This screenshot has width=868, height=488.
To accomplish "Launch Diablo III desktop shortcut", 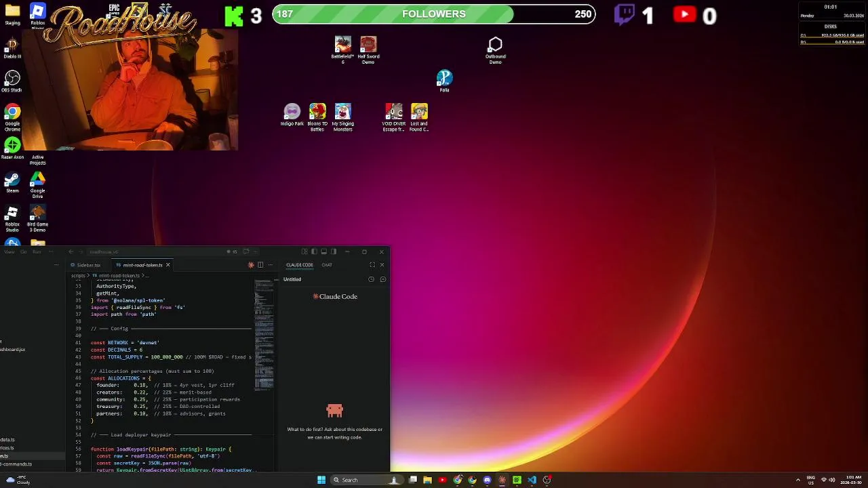I will pyautogui.click(x=12, y=48).
